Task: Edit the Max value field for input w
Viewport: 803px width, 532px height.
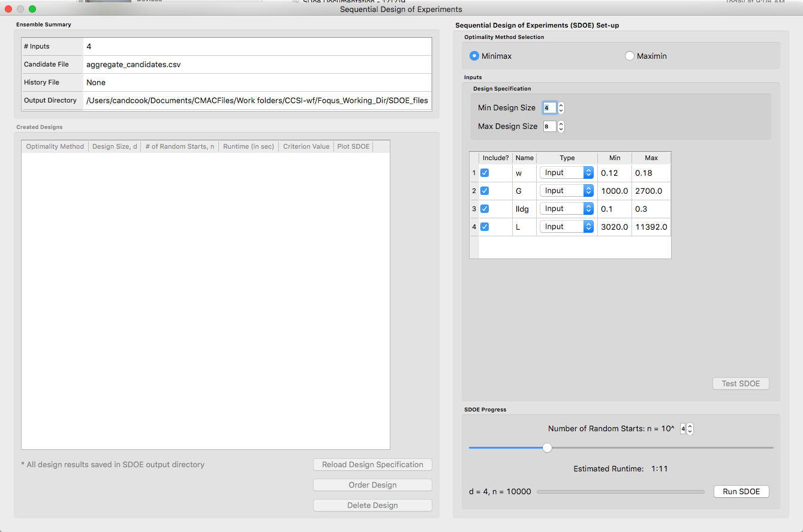Action: tap(651, 173)
